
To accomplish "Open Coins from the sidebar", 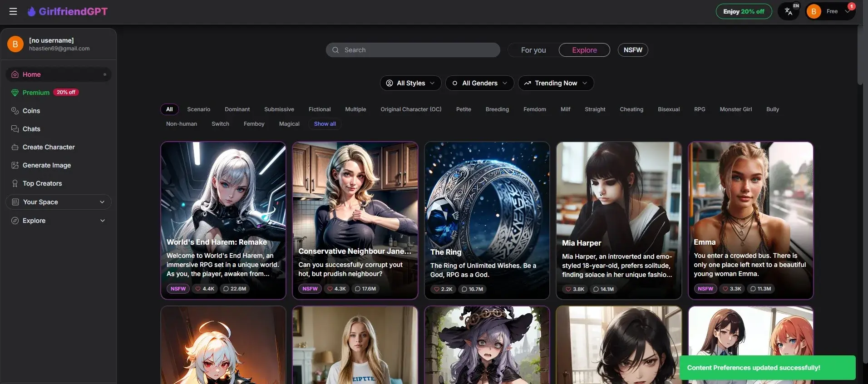I will (31, 111).
